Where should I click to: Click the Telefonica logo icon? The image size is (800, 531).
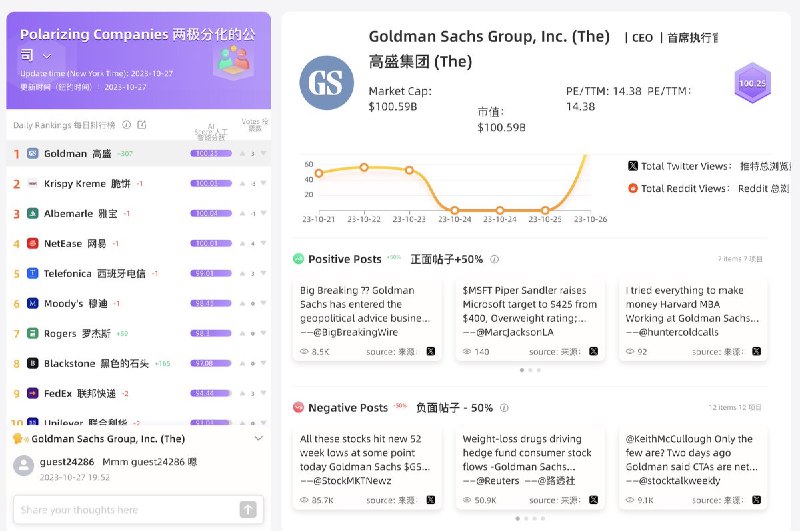pyautogui.click(x=33, y=273)
